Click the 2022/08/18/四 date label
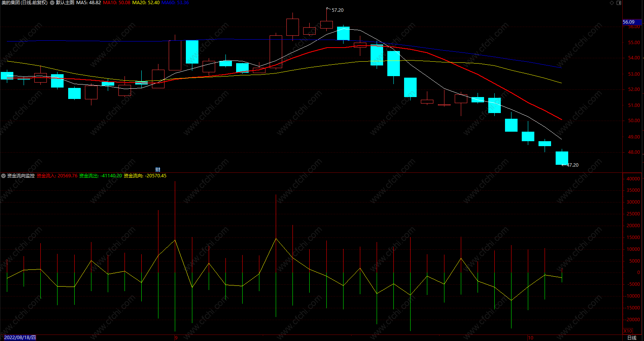Image resolution: width=644 pixels, height=341 pixels. (x=20, y=338)
